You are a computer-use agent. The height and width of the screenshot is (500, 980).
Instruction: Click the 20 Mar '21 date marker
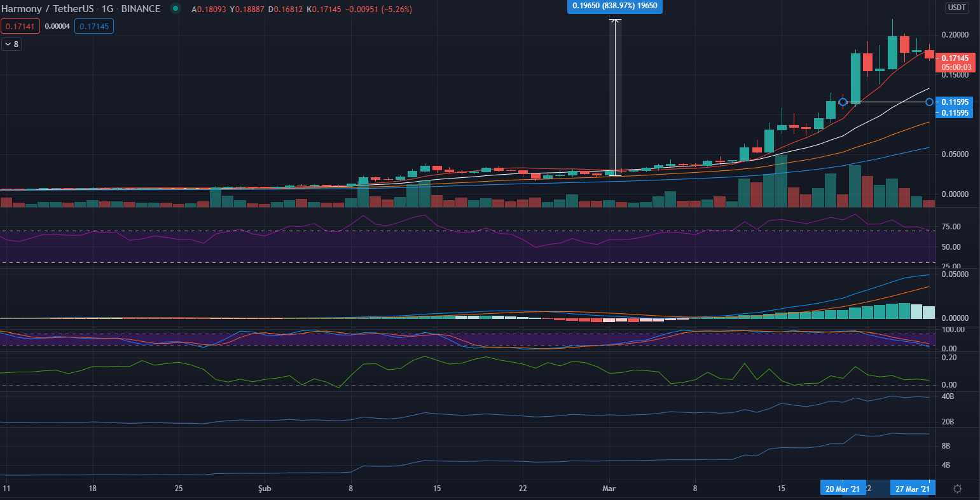tap(843, 489)
